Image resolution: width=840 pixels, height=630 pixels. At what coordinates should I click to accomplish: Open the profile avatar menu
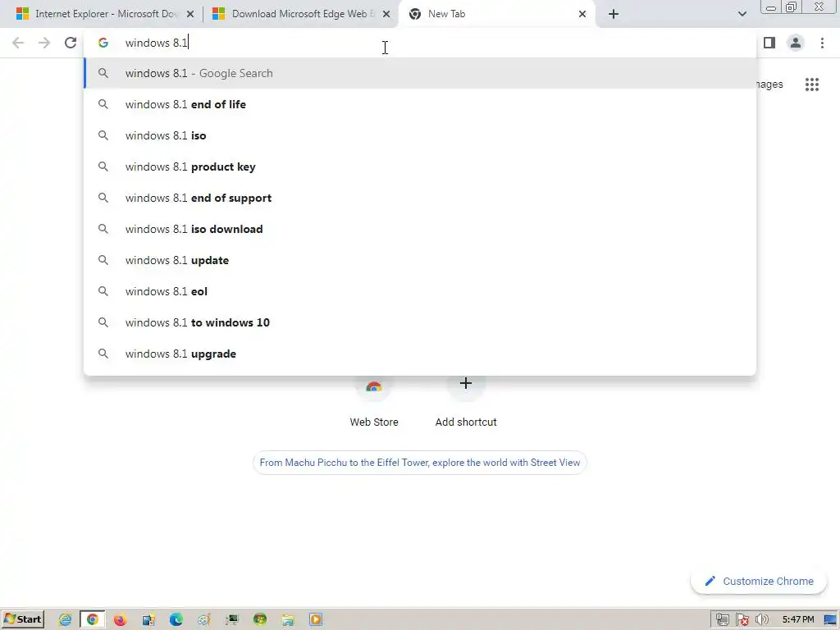click(x=796, y=43)
